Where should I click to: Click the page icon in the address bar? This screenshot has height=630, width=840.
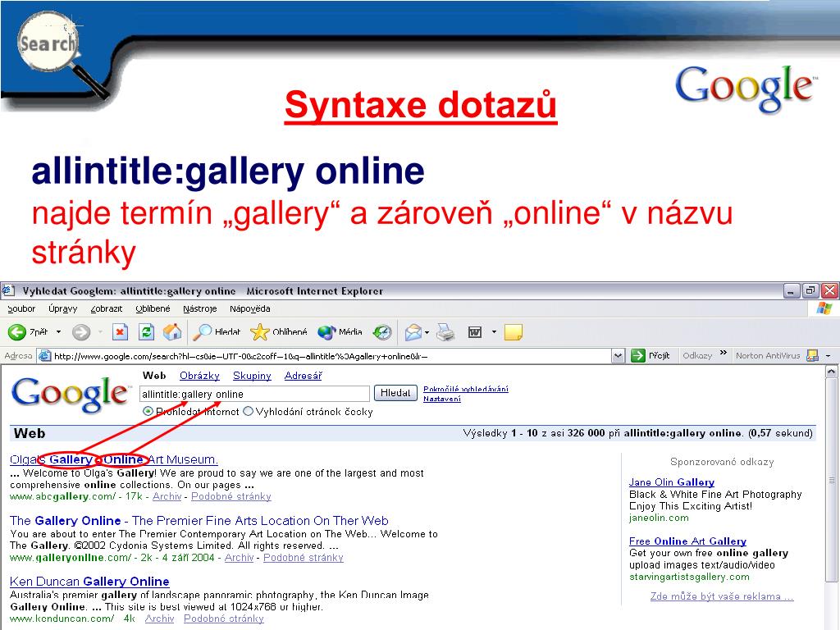[x=46, y=356]
